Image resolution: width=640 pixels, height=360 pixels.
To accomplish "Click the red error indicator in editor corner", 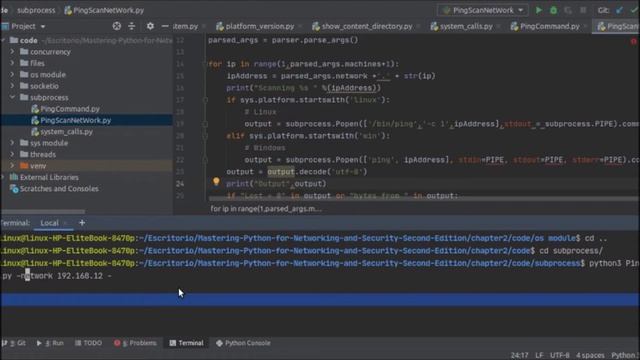I will pyautogui.click(x=634, y=41).
